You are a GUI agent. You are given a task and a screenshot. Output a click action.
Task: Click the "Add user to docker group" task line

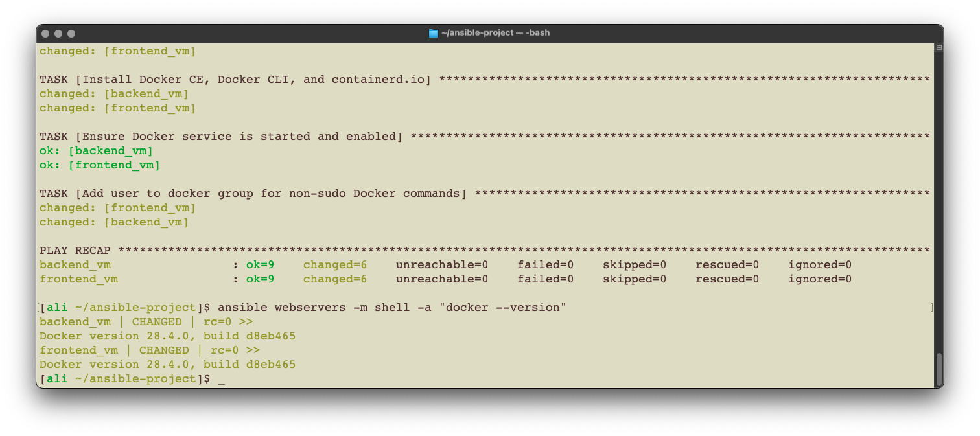(253, 194)
